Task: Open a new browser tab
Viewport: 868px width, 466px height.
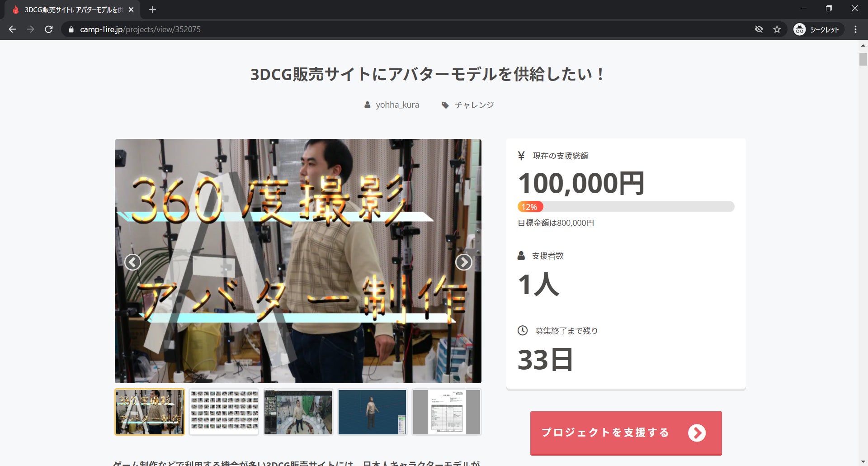Action: 152,10
